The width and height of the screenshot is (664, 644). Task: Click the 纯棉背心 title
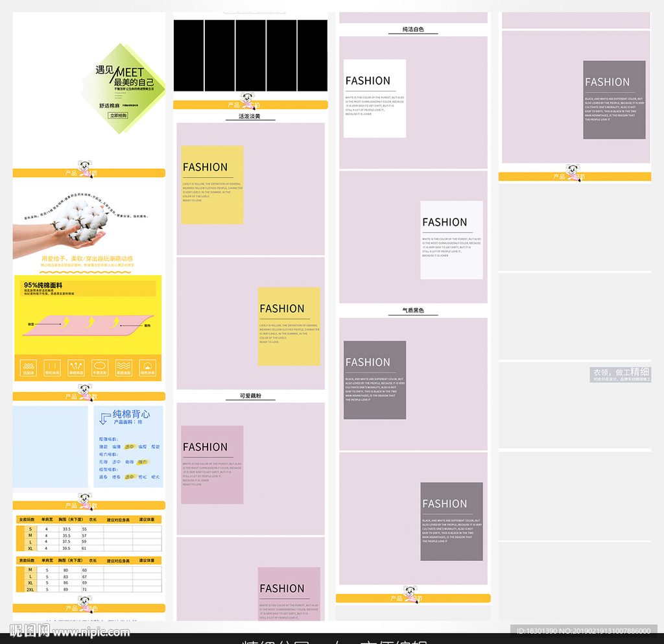pyautogui.click(x=131, y=414)
